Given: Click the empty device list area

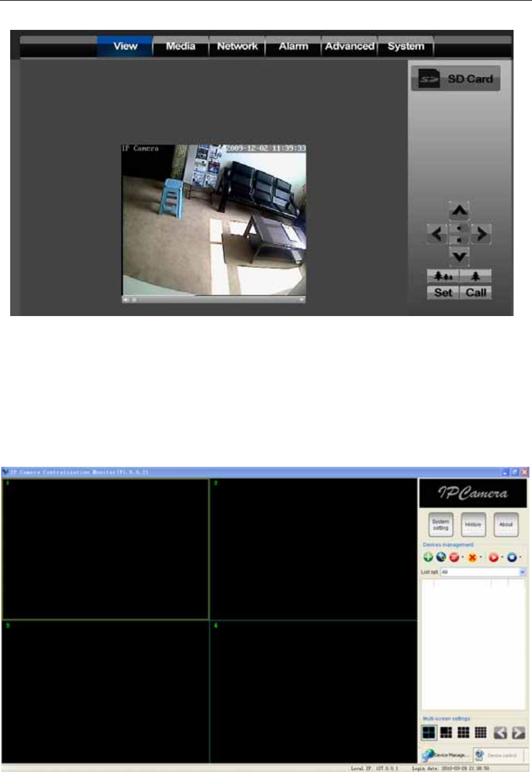Looking at the screenshot, I should pos(473,644).
